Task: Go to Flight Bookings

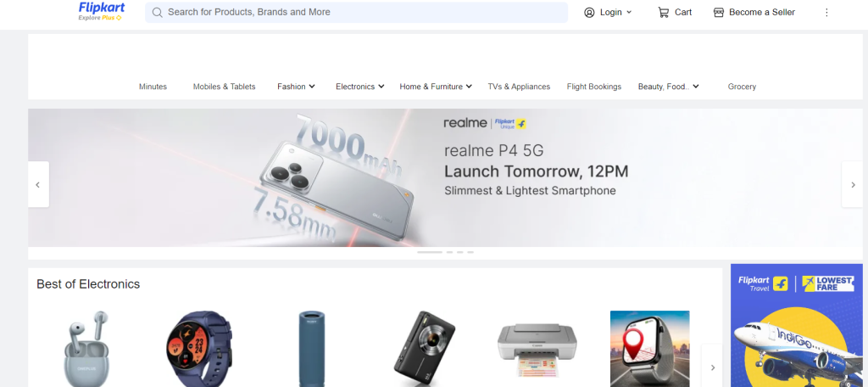Action: coord(594,87)
